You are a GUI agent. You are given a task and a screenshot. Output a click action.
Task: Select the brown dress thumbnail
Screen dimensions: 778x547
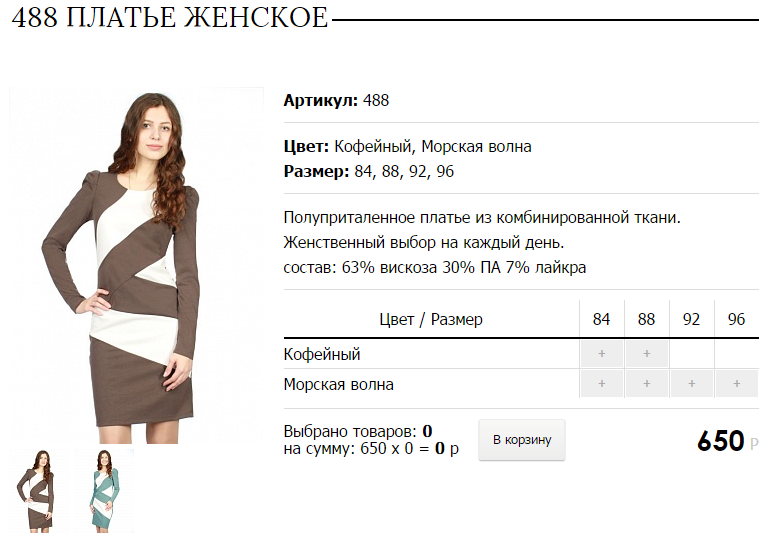pos(39,490)
